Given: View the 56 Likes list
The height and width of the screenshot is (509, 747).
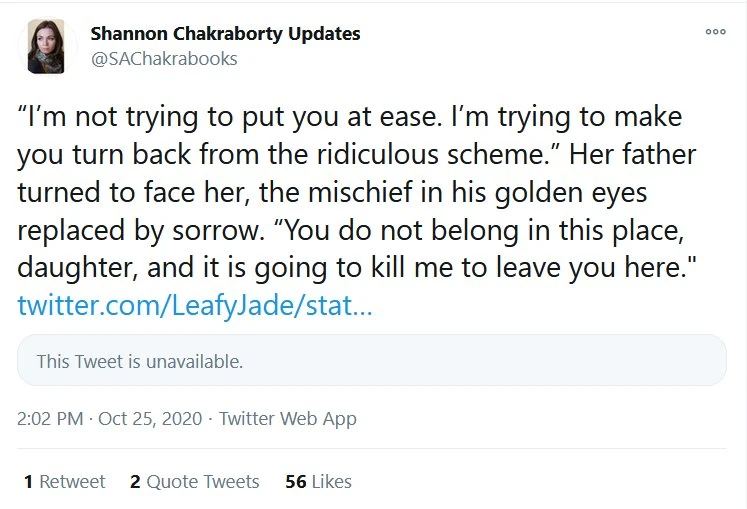Looking at the screenshot, I should point(318,481).
